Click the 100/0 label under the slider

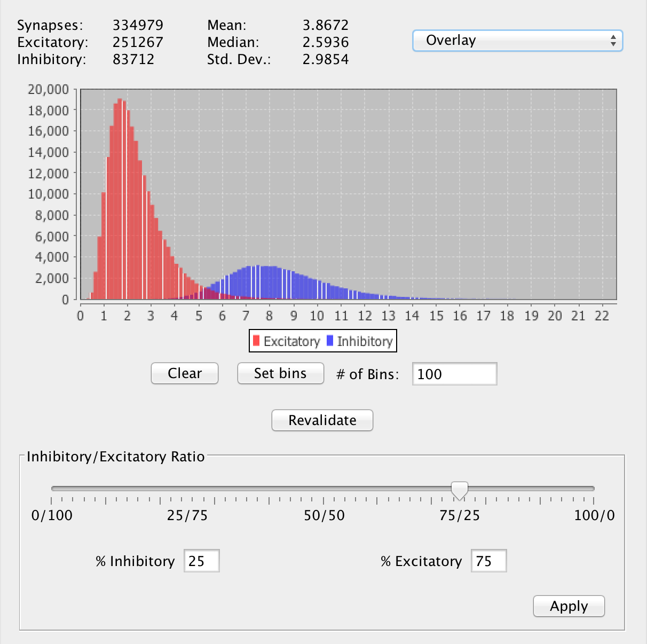coord(594,515)
